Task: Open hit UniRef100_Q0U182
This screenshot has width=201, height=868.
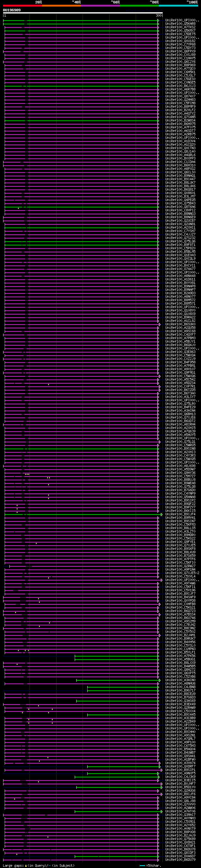Action: pyautogui.click(x=180, y=41)
